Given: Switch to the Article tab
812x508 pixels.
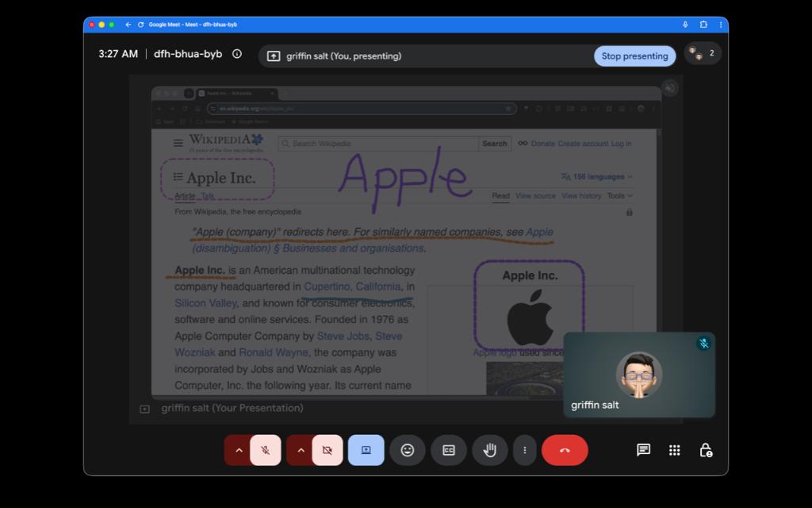Looking at the screenshot, I should click(185, 196).
